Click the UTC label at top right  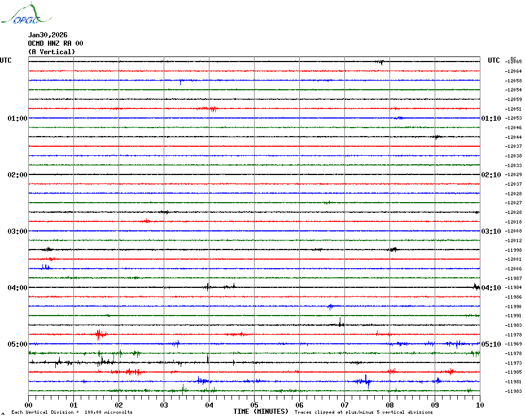pos(494,60)
